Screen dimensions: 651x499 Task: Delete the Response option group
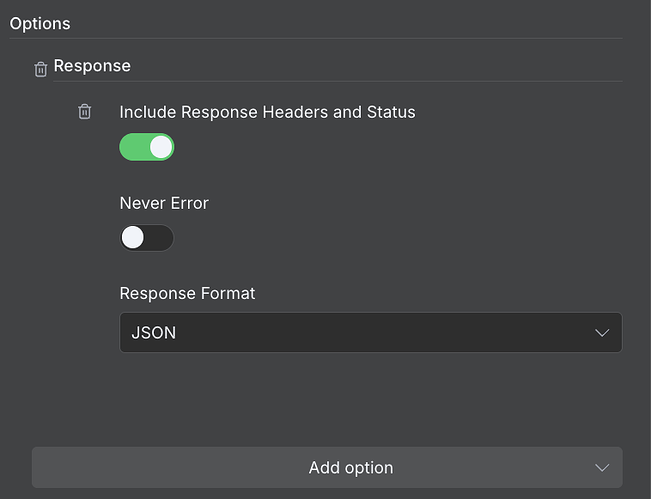[x=41, y=69]
